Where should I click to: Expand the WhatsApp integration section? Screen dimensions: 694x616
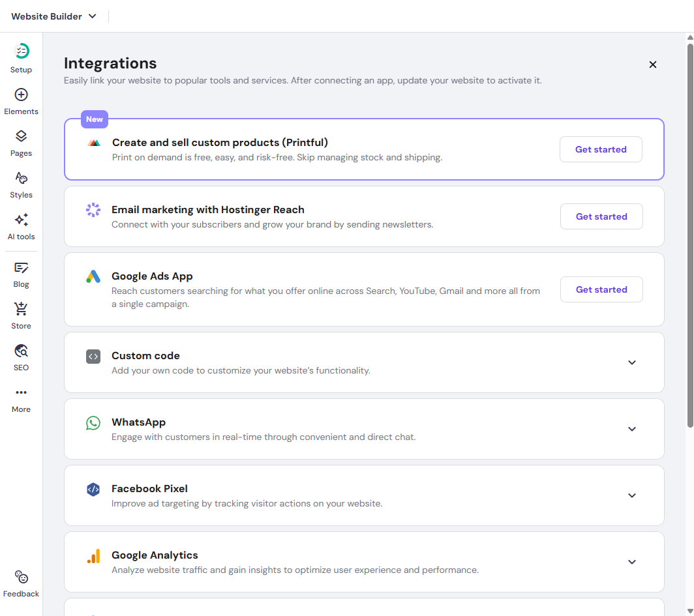pos(631,429)
